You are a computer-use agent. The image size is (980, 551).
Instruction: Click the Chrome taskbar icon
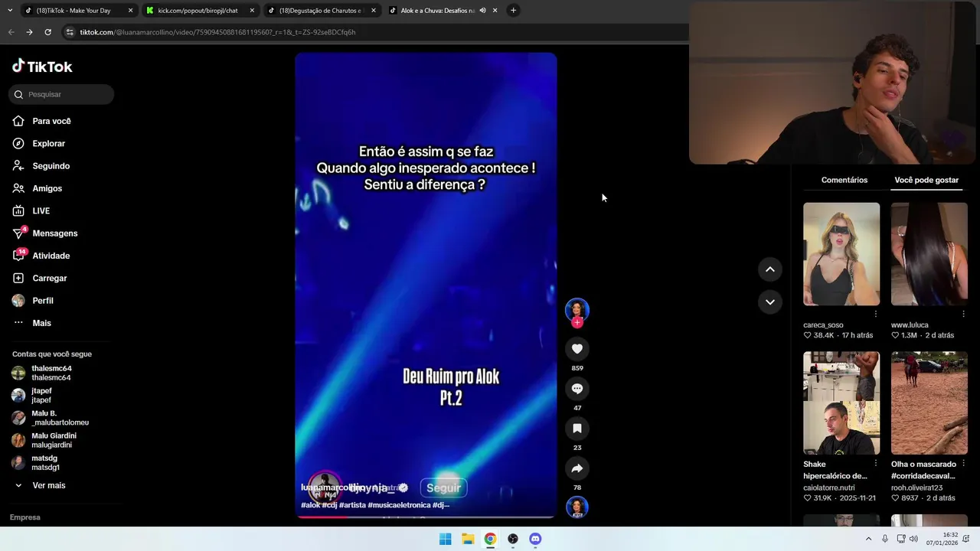pos(490,539)
